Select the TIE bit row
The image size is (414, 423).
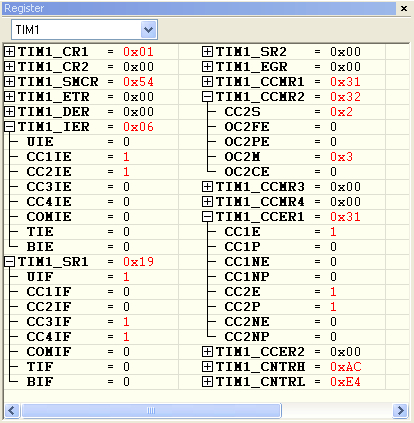[x=91, y=232]
